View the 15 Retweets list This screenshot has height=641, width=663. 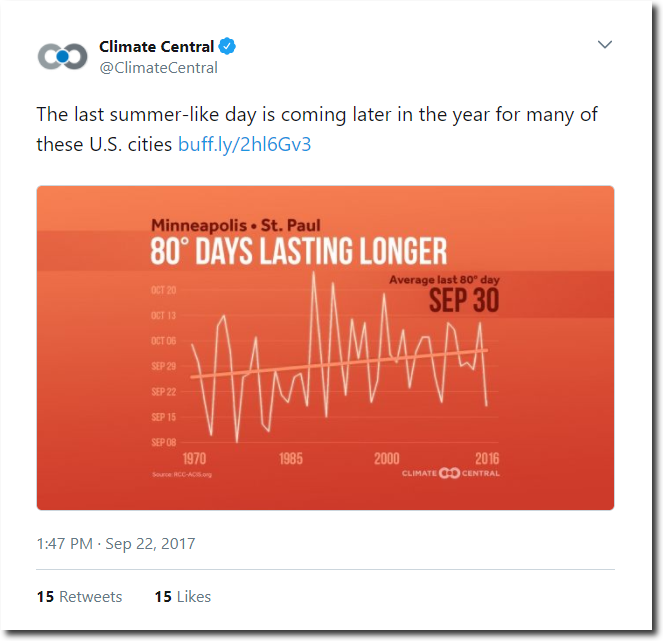pyautogui.click(x=79, y=597)
